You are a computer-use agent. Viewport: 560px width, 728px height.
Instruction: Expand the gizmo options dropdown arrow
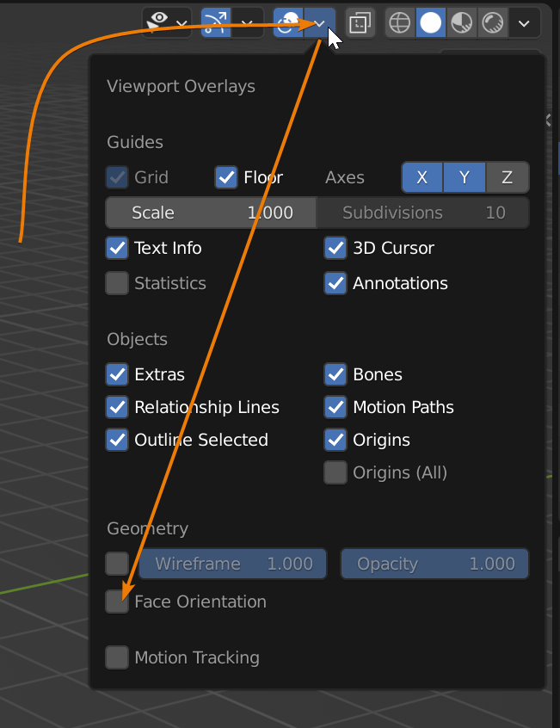pyautogui.click(x=248, y=22)
